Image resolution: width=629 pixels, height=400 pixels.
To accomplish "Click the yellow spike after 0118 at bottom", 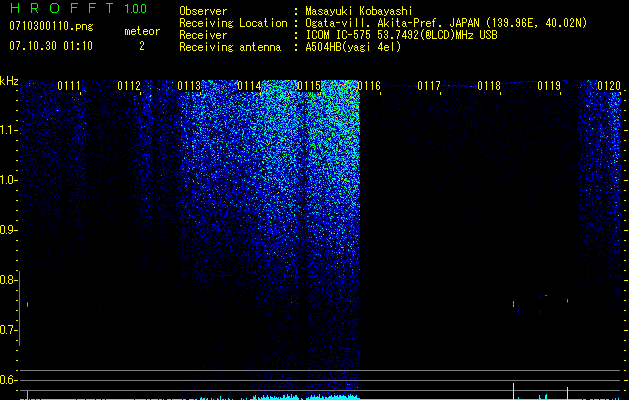I will pos(513,391).
